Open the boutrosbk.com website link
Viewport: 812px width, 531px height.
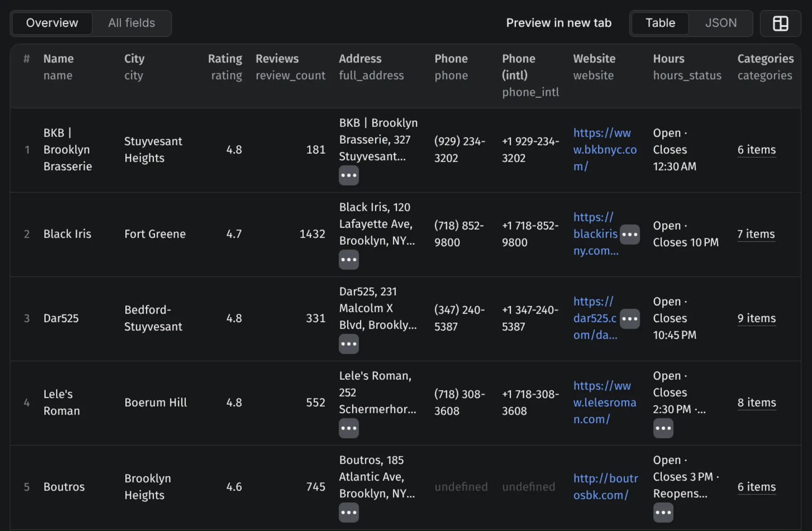tap(605, 487)
